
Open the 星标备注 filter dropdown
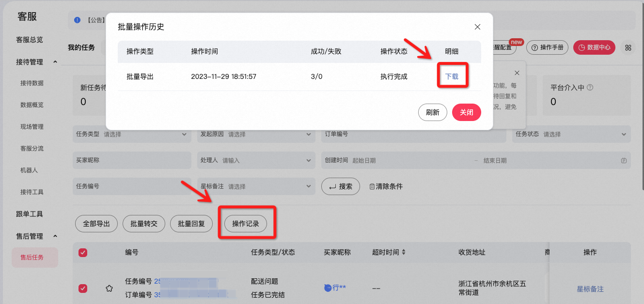pyautogui.click(x=256, y=186)
